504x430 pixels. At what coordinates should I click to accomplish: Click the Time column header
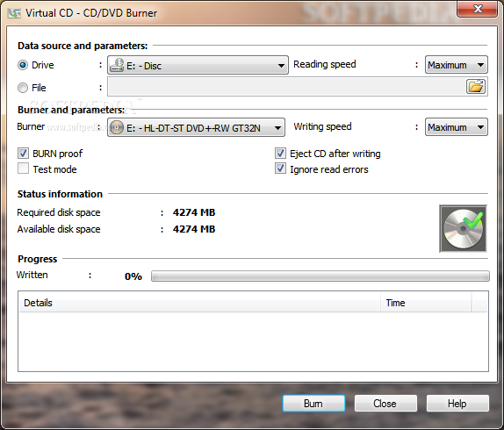click(x=426, y=303)
